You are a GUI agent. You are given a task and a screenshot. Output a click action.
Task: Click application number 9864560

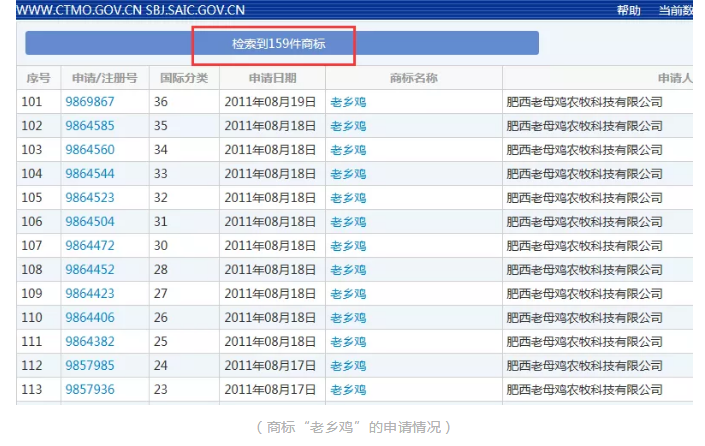coord(89,150)
